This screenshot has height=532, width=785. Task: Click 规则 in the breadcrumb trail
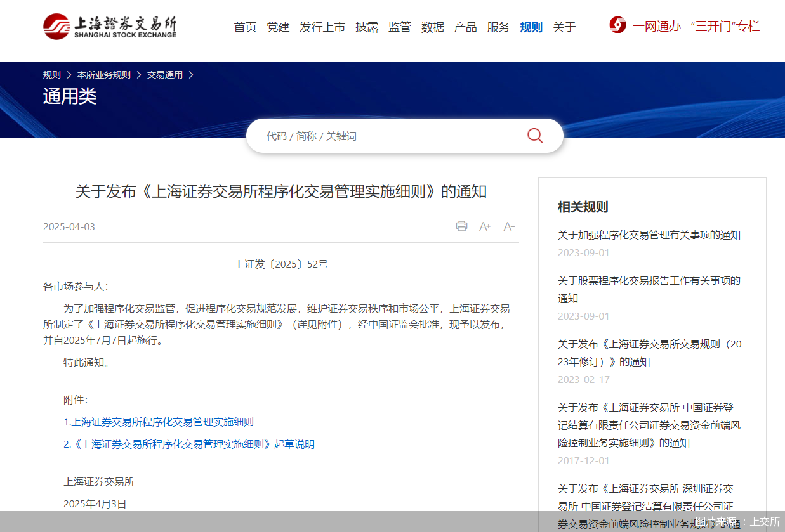tap(51, 74)
